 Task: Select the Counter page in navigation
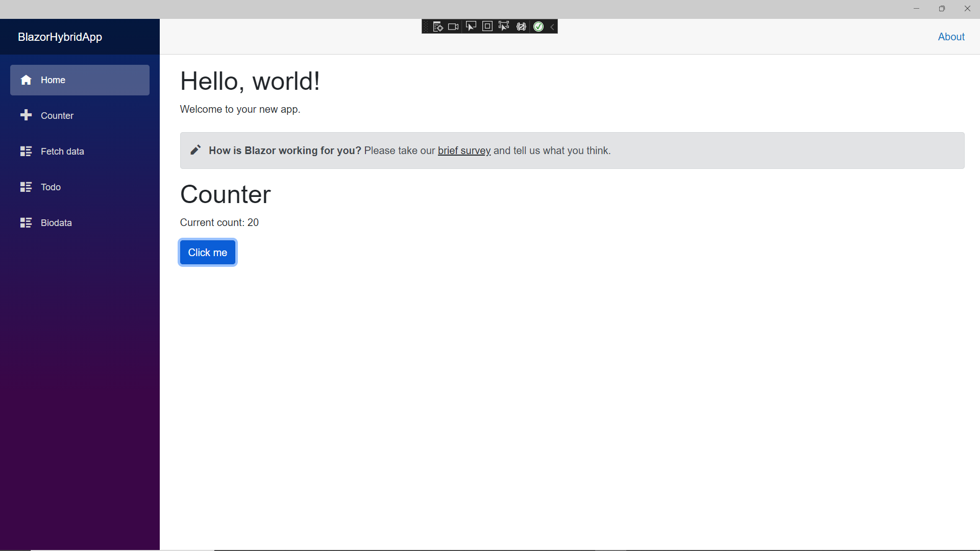point(57,115)
